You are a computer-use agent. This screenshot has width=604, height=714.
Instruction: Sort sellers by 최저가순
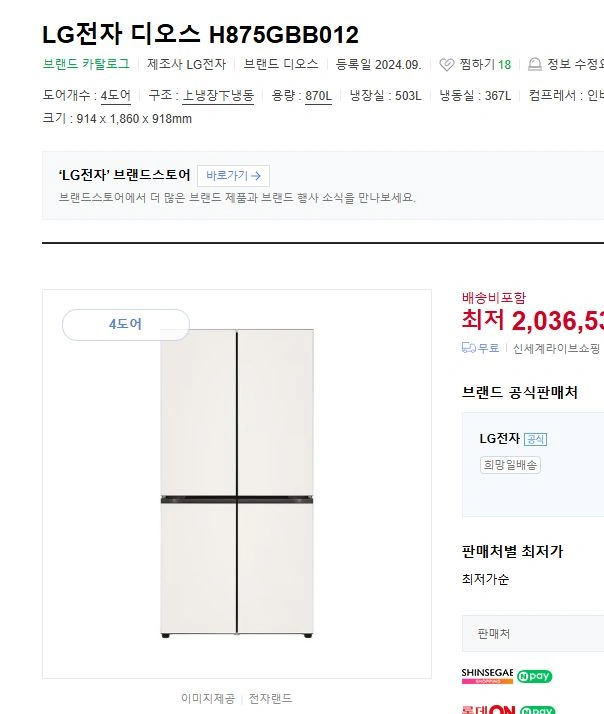485,579
